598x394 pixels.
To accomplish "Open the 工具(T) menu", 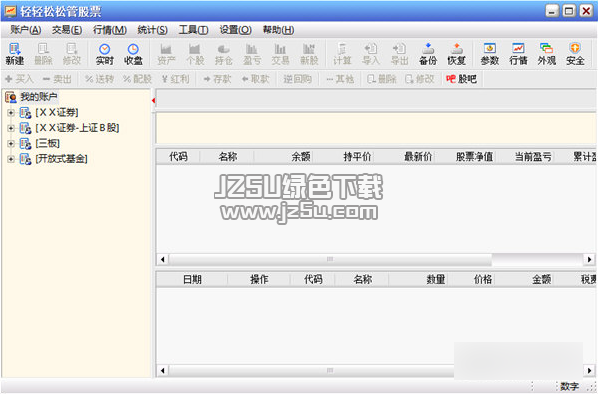I will tap(193, 30).
